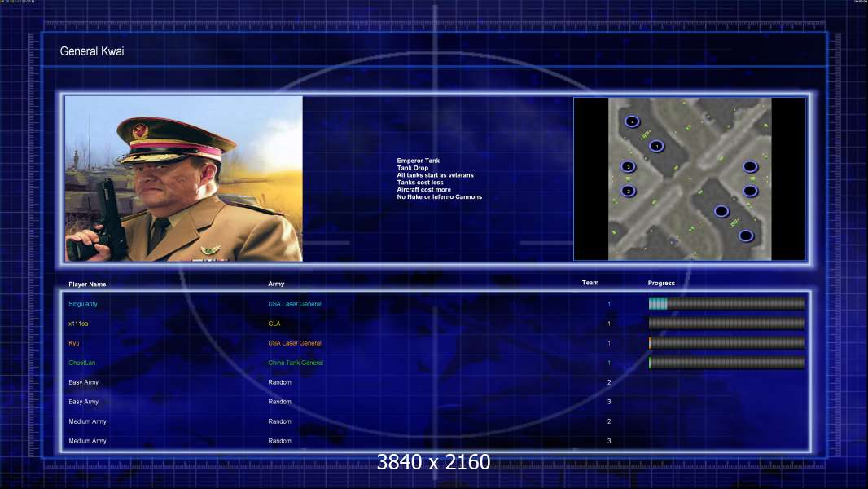Click x111ca's loading progress bar
This screenshot has height=489, width=868.
tap(727, 324)
